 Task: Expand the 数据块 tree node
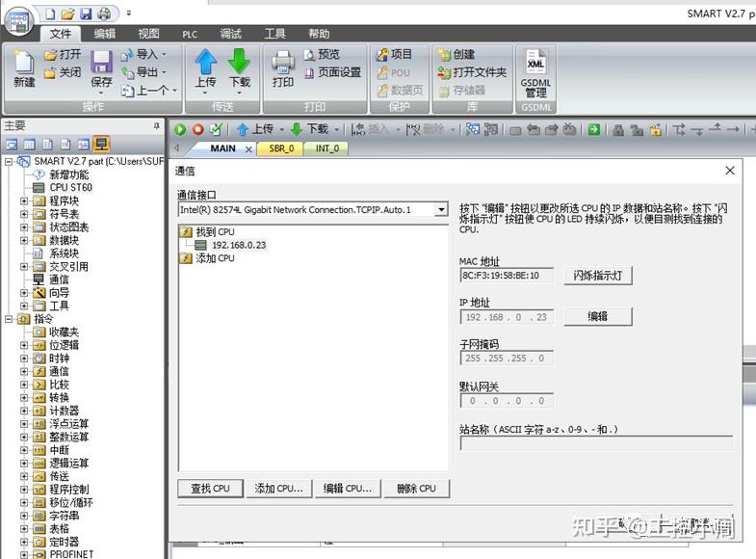tap(24, 240)
